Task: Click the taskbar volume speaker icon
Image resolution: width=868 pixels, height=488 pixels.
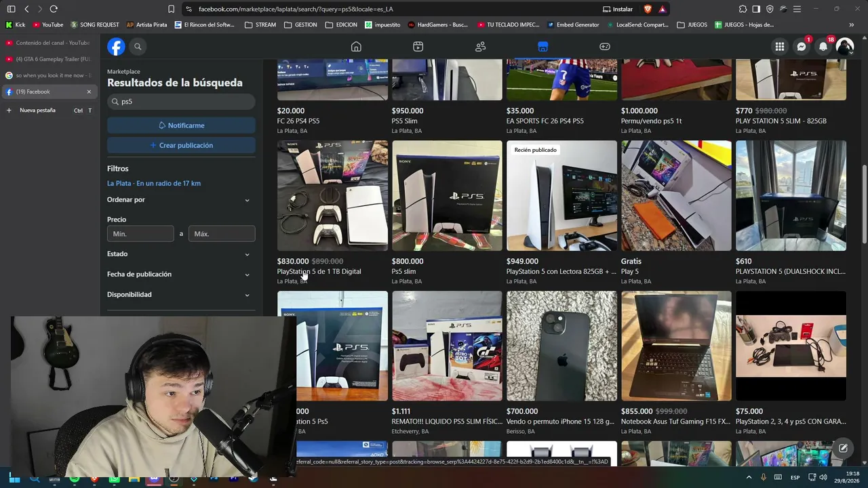Action: (823, 477)
